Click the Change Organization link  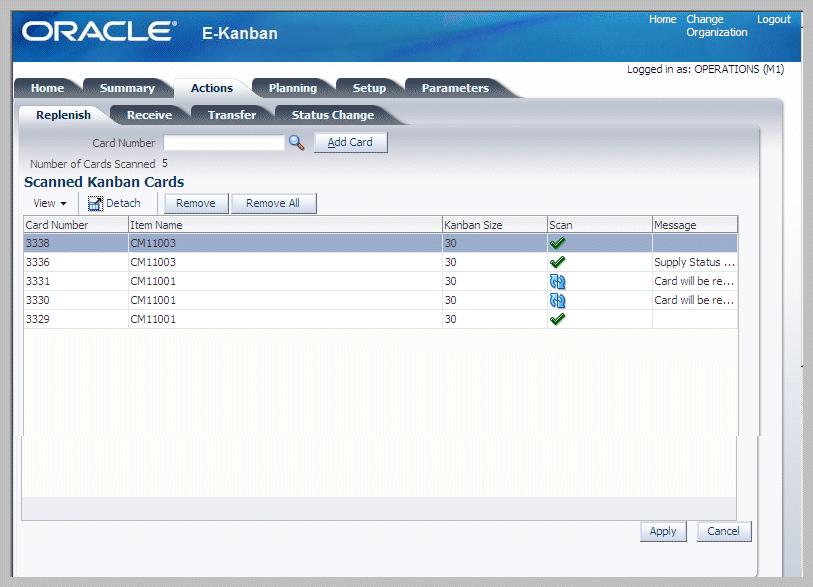[x=717, y=26]
